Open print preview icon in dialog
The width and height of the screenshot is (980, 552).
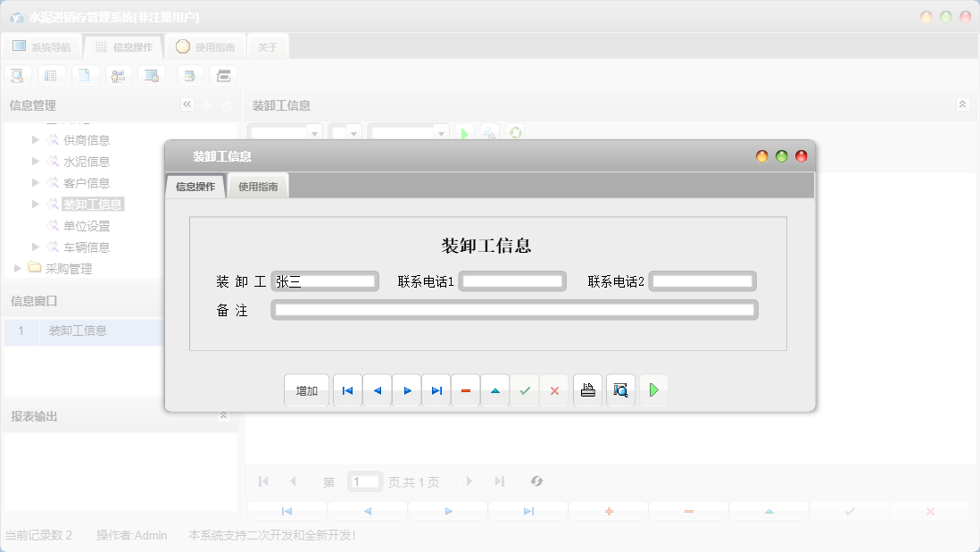620,390
